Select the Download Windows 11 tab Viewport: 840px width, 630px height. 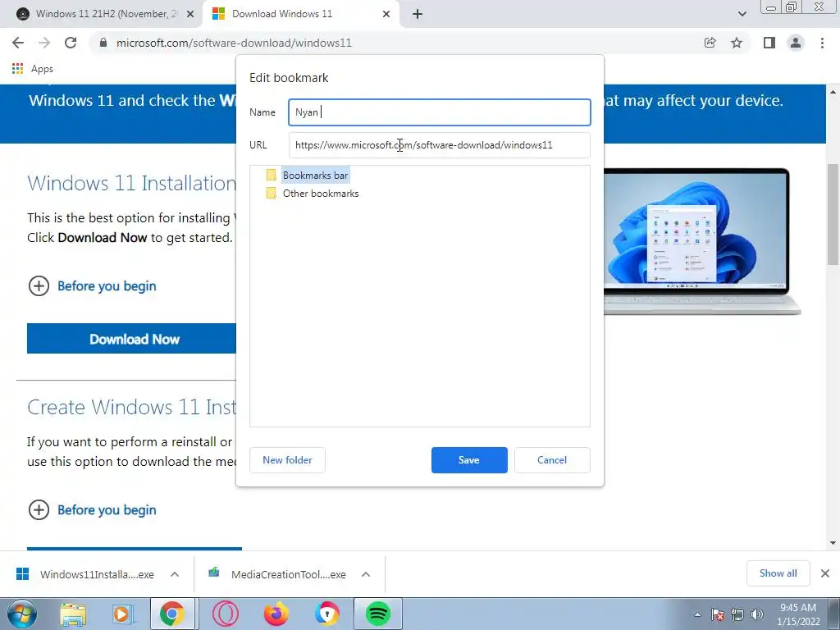click(300, 14)
